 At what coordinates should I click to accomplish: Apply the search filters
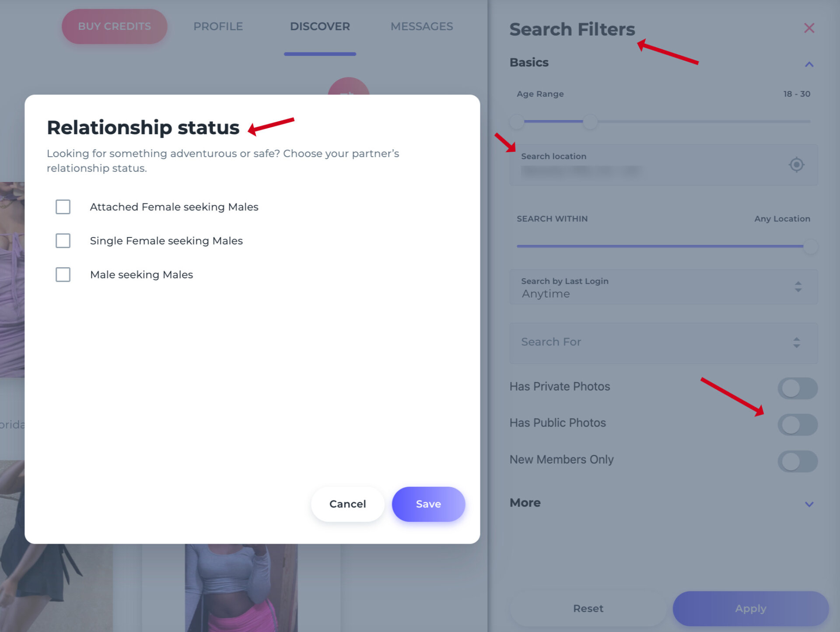coord(751,608)
